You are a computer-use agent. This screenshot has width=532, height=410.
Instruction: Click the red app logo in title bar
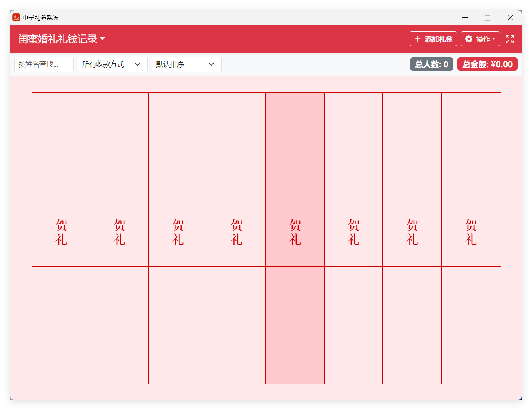[x=16, y=17]
